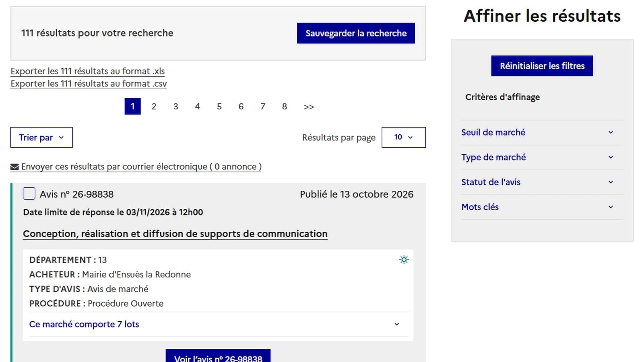Select current page 1 in pagination
The height and width of the screenshot is (362, 644).
click(x=132, y=107)
